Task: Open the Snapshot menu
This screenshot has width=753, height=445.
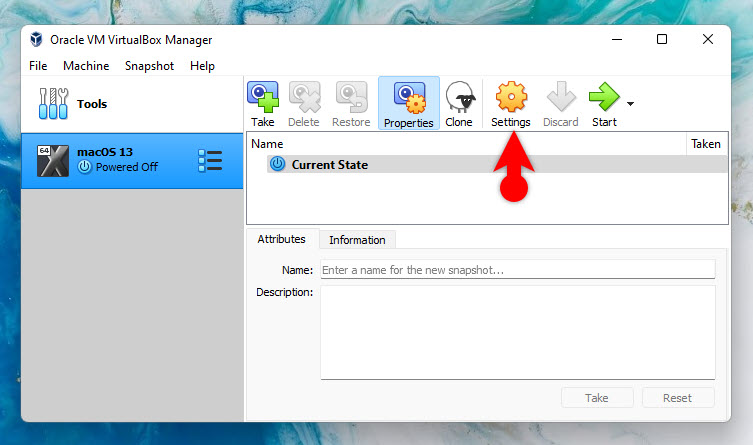Action: [149, 66]
